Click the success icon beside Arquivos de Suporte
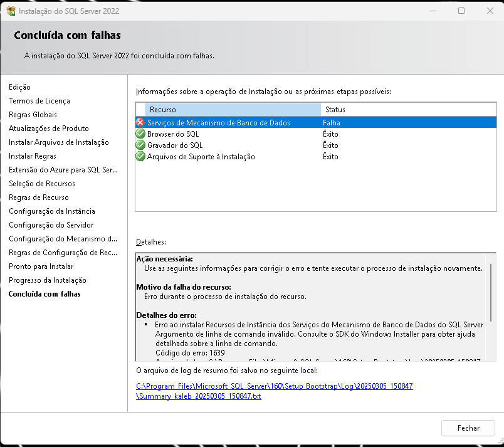The height and width of the screenshot is (447, 504). [x=140, y=157]
